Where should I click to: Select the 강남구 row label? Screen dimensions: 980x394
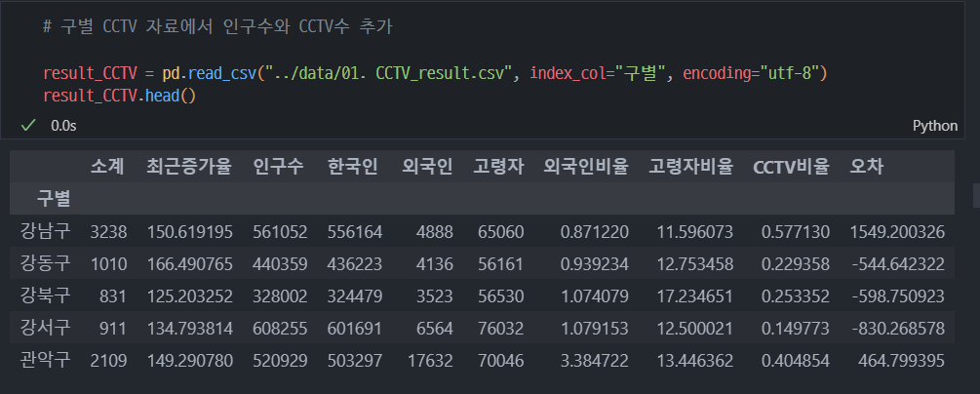click(45, 231)
